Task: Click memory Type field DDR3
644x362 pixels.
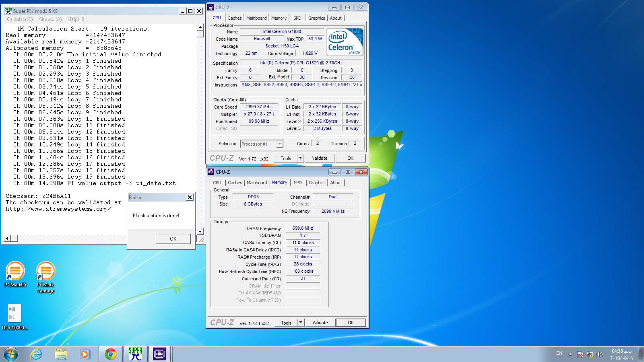Action: (x=253, y=197)
